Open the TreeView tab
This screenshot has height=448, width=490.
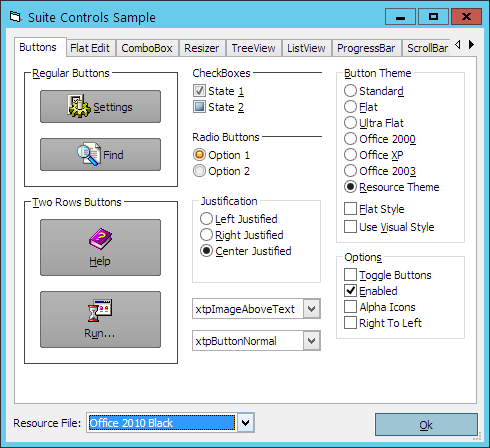(253, 48)
